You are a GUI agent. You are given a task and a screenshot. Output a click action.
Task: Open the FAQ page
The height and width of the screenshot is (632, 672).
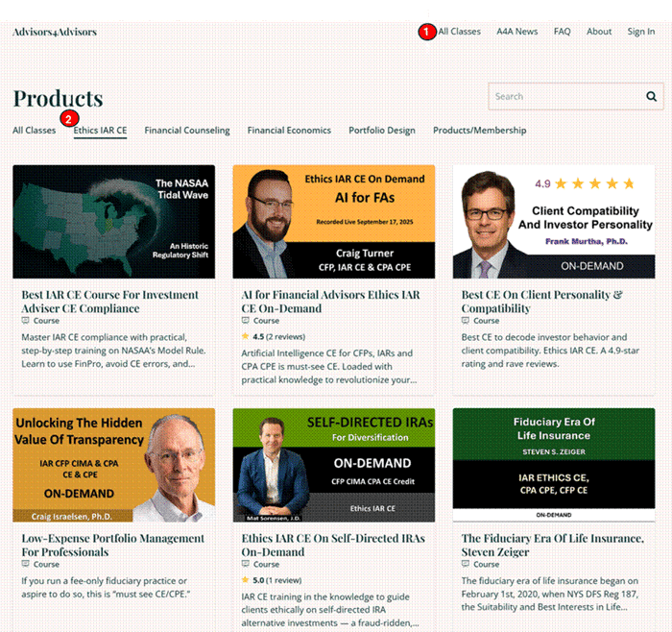pos(562,32)
